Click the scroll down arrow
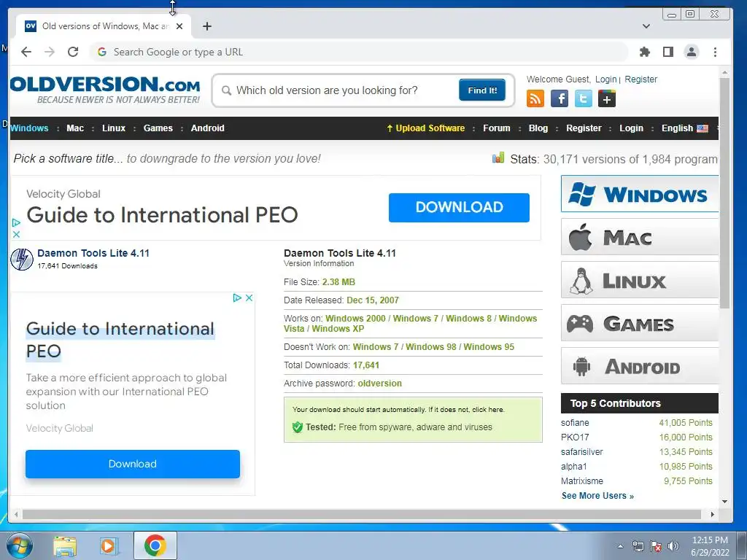The height and width of the screenshot is (560, 747). click(724, 502)
